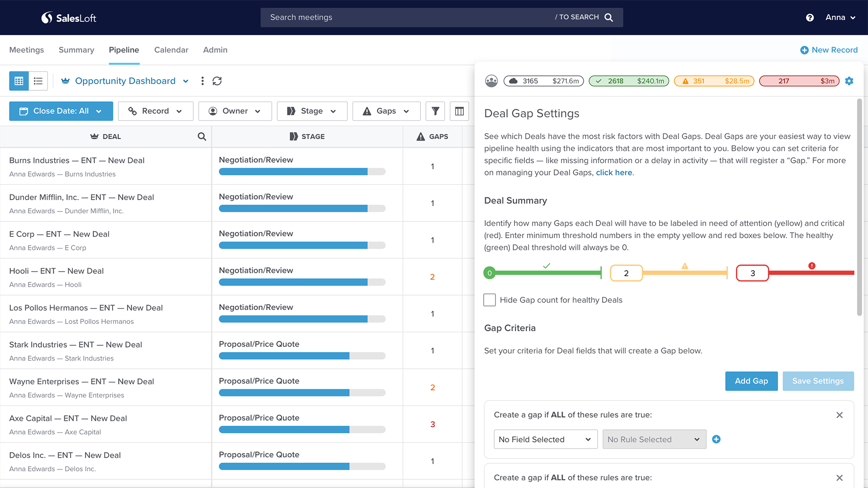The width and height of the screenshot is (868, 488).
Task: Filter by healthy deals pill 2618
Action: 629,81
